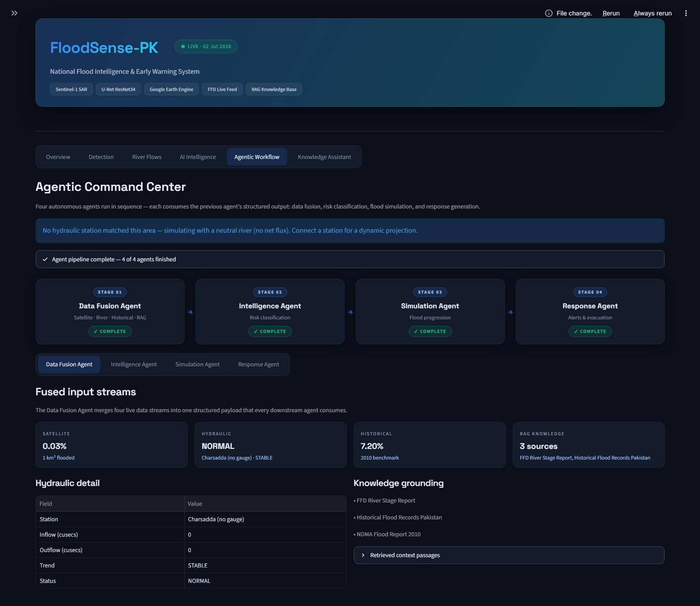The width and height of the screenshot is (700, 606).
Task: Click the Inflow (cusecs) row label
Action: pos(110,534)
